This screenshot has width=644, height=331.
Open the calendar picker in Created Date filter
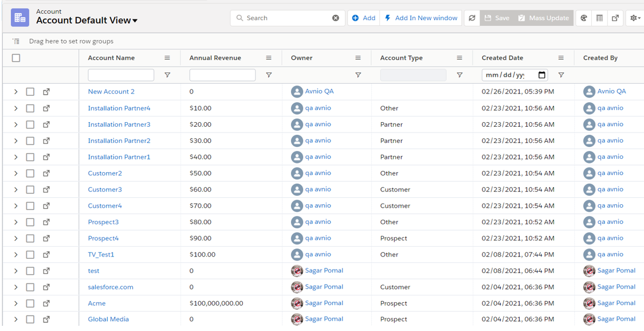[542, 75]
